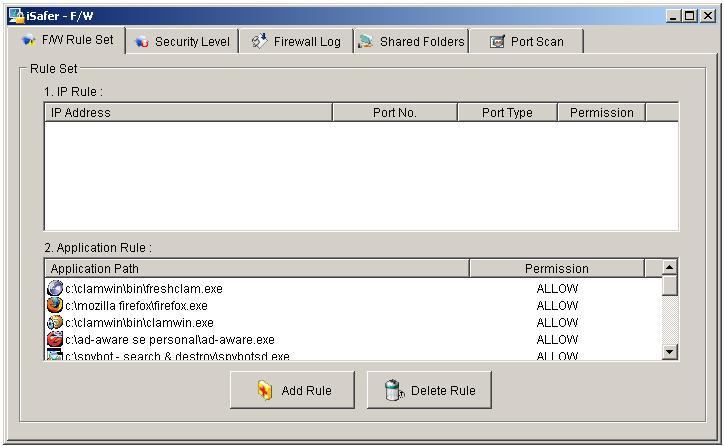Open the Security Level tab

coord(182,42)
